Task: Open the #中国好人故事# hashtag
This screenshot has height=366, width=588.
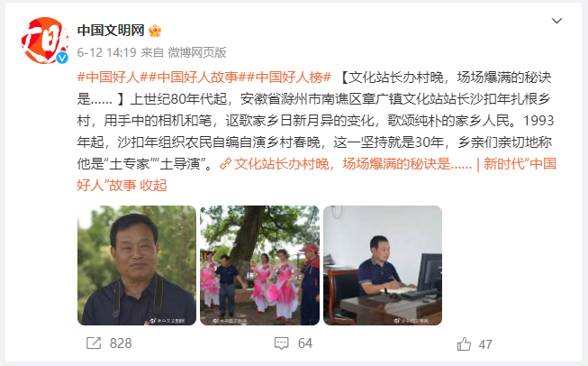Action: (x=198, y=78)
